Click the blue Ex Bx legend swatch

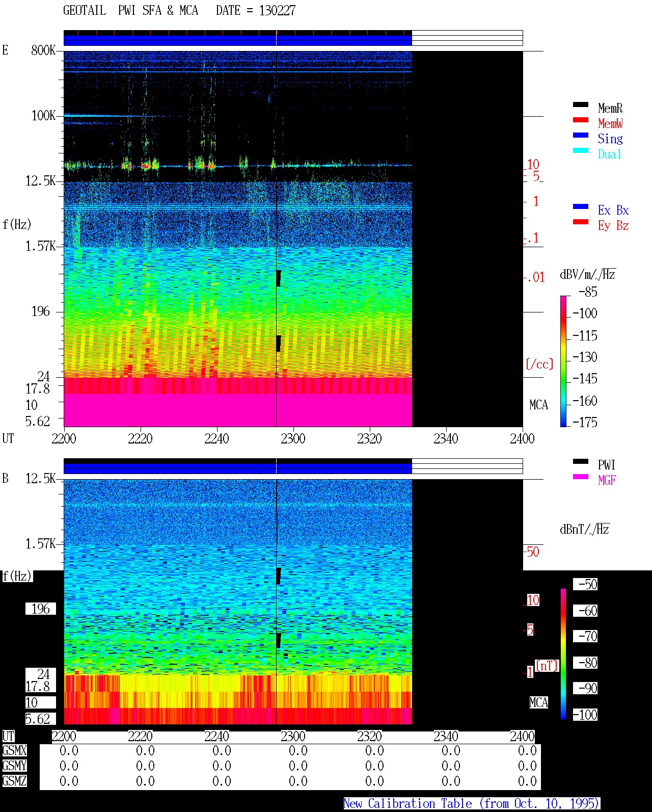pos(581,207)
